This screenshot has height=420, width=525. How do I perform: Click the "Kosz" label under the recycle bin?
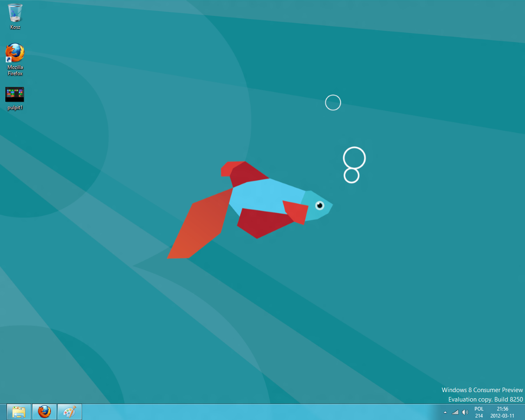click(x=15, y=27)
